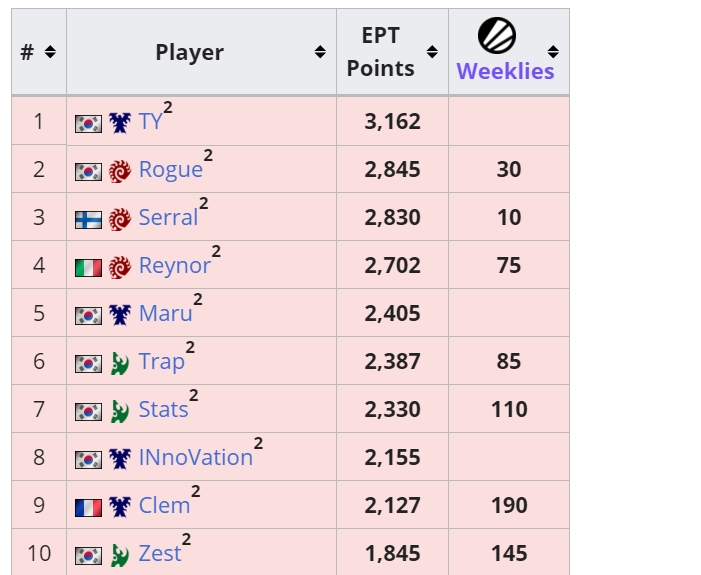Screen dimensions: 701x575
Task: Click the Finland flag next to Serral
Action: 88,220
